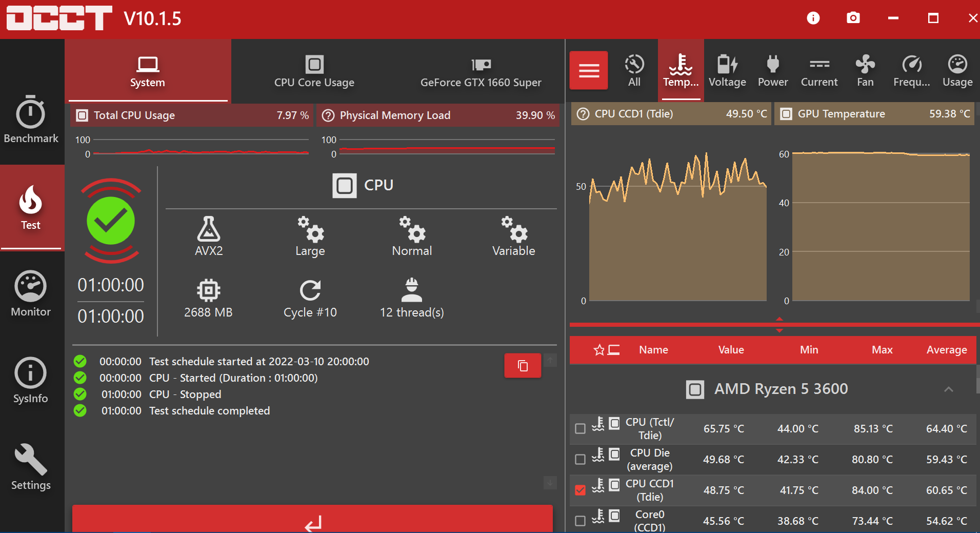
Task: Click the panel splitter handle arrows
Action: point(779,325)
